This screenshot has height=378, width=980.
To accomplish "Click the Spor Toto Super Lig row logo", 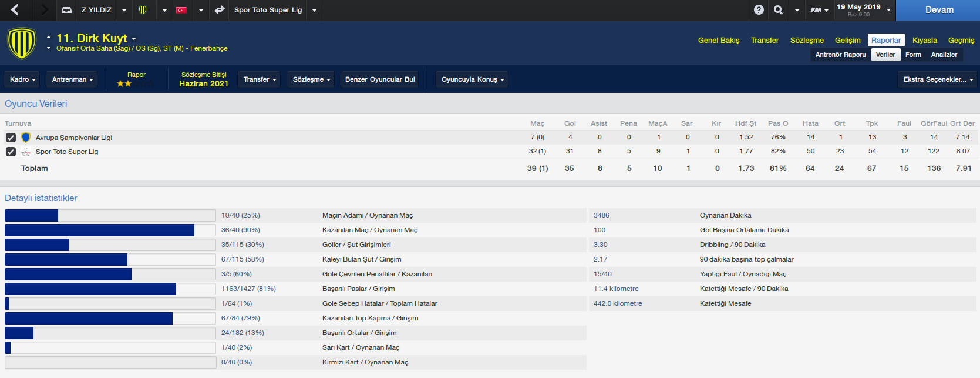I will [26, 152].
